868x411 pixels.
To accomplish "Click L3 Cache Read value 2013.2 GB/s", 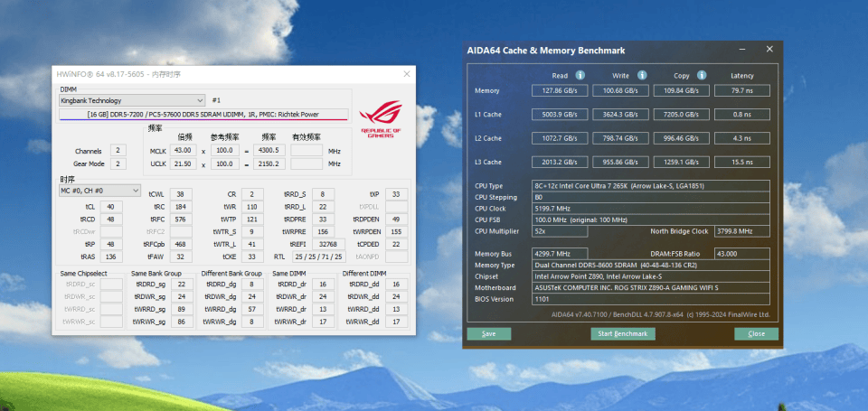I will pos(560,162).
